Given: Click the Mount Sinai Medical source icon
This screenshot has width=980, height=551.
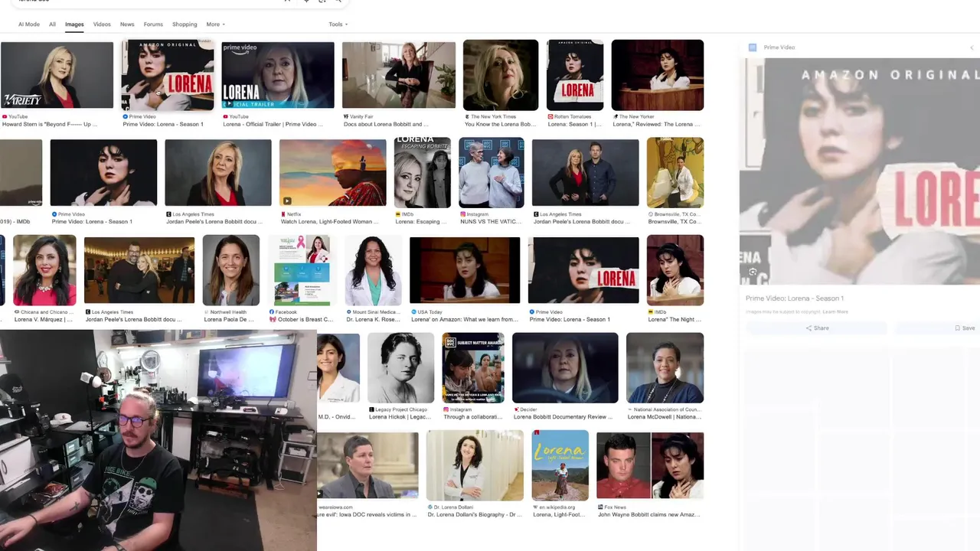Looking at the screenshot, I should (x=348, y=312).
